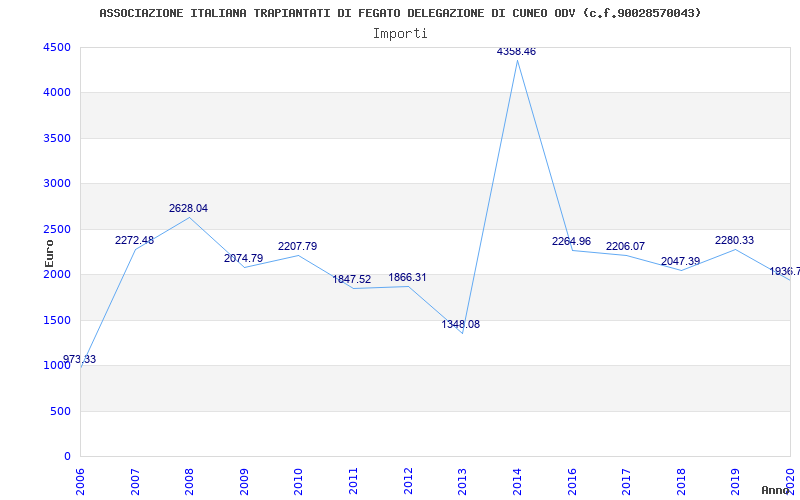The width and height of the screenshot is (800, 500).
Task: Click y-axis value 0
Action: 67,457
